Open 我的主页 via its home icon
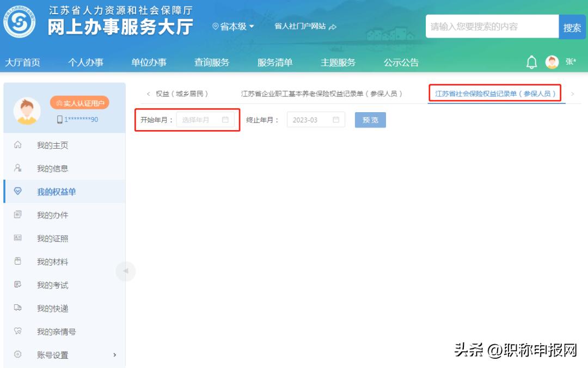This screenshot has width=588, height=368. click(17, 145)
